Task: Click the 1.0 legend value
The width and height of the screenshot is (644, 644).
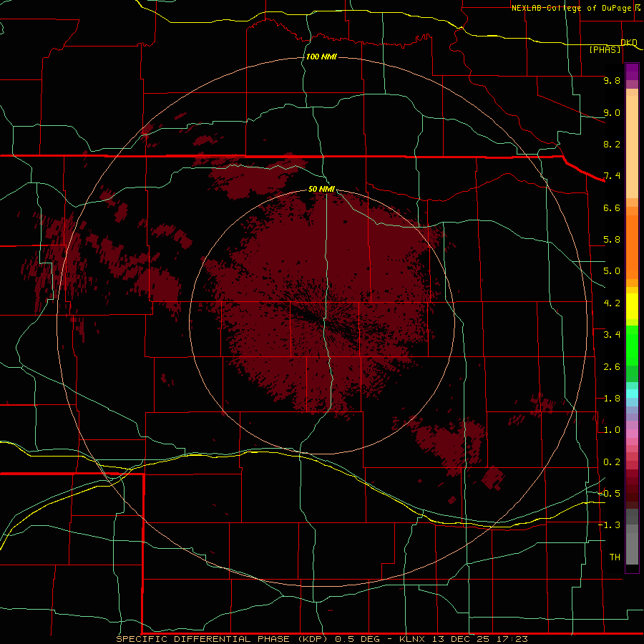Action: (612, 430)
